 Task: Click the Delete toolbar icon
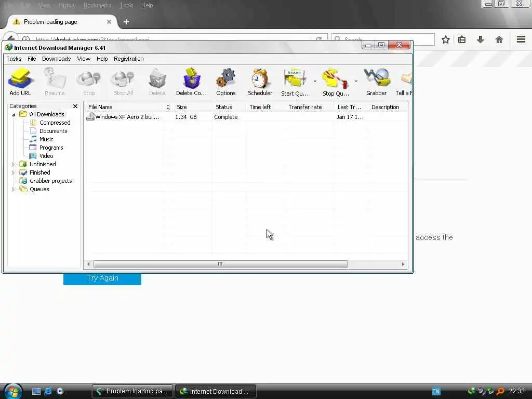(x=157, y=82)
